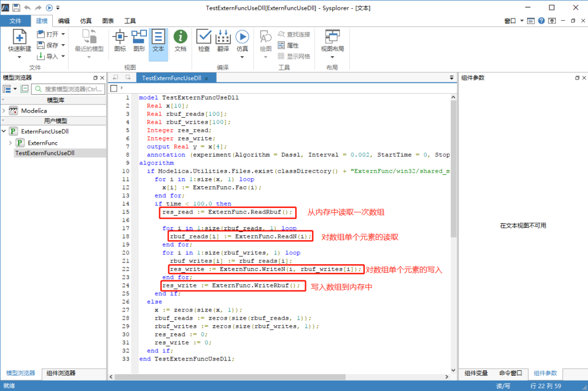Expand the 保存 dropdown arrow

(63, 45)
